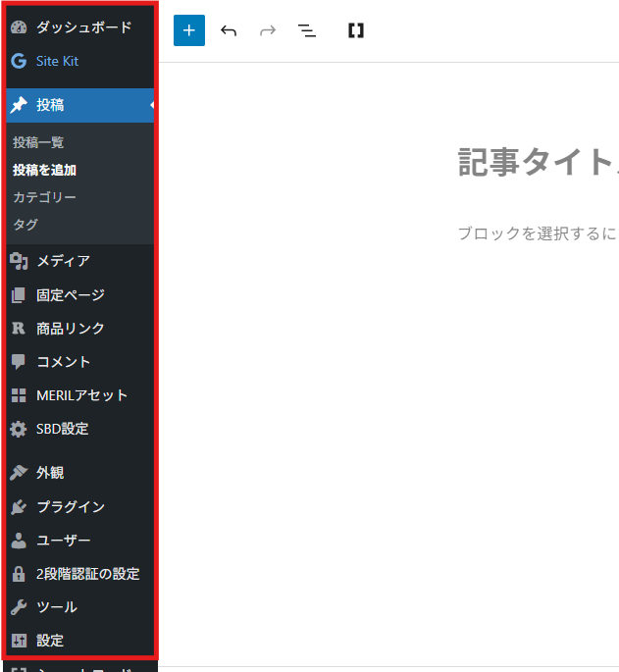Image resolution: width=619 pixels, height=672 pixels.
Task: Open the プラグイン menu
Action: click(x=71, y=507)
